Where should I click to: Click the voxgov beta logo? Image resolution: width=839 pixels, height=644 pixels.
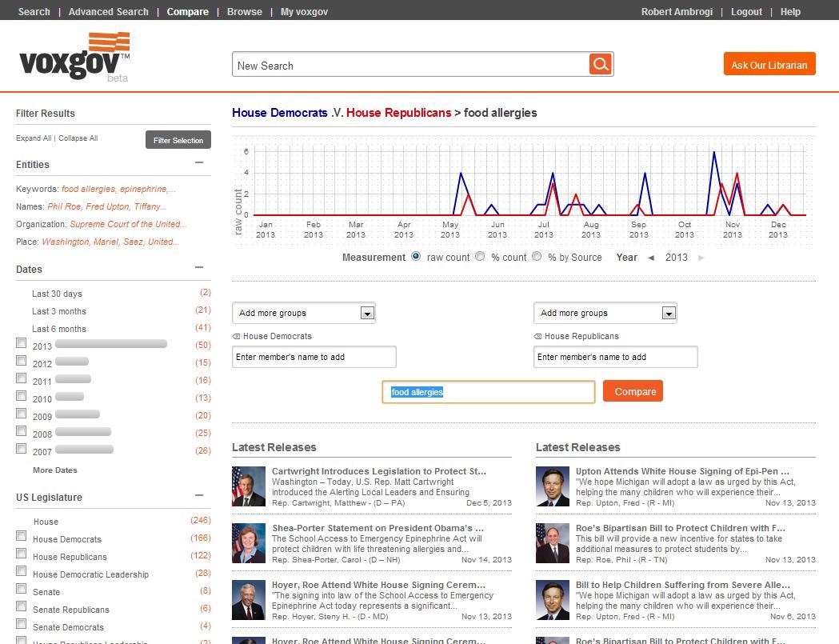[75, 58]
